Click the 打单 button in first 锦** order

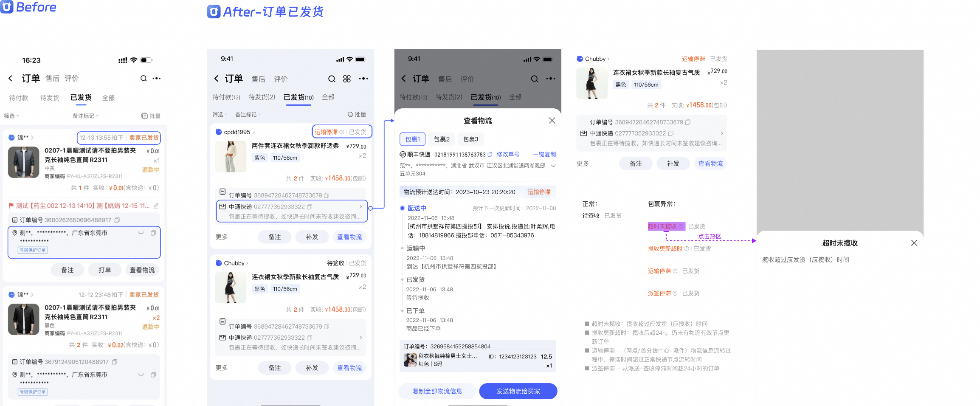point(104,270)
